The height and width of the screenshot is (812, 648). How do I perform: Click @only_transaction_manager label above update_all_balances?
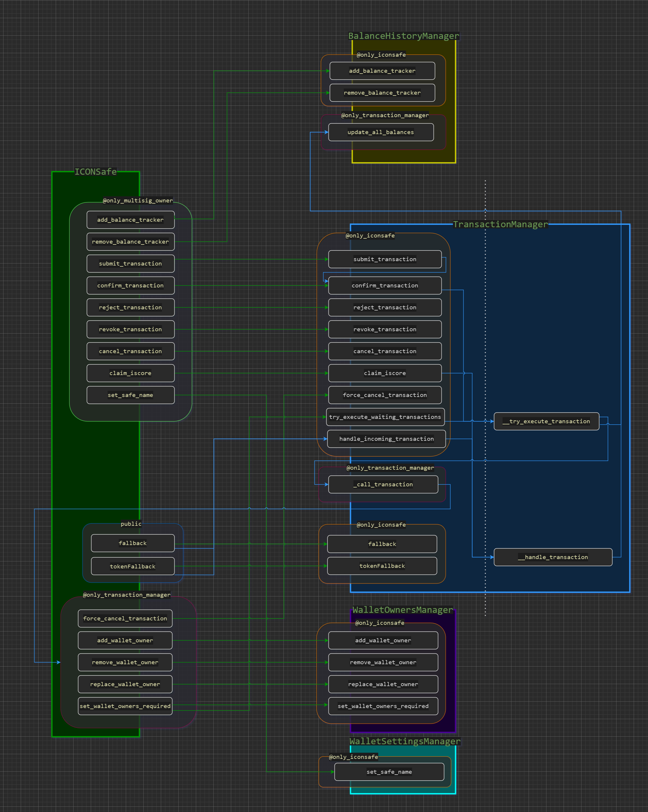385,115
